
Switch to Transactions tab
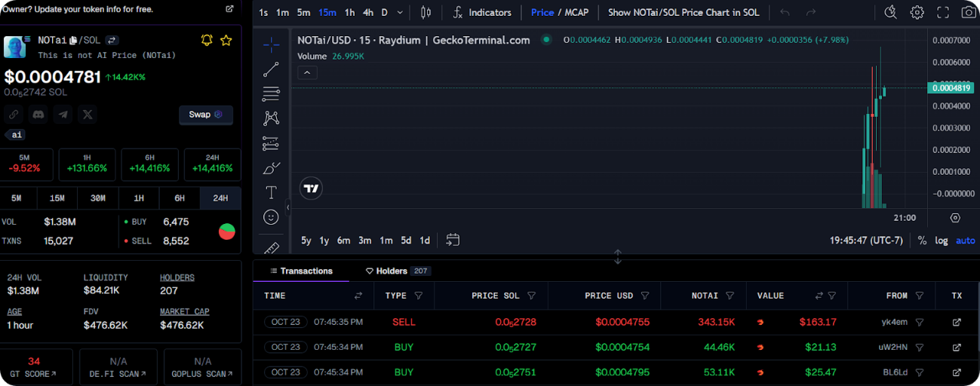pos(300,271)
